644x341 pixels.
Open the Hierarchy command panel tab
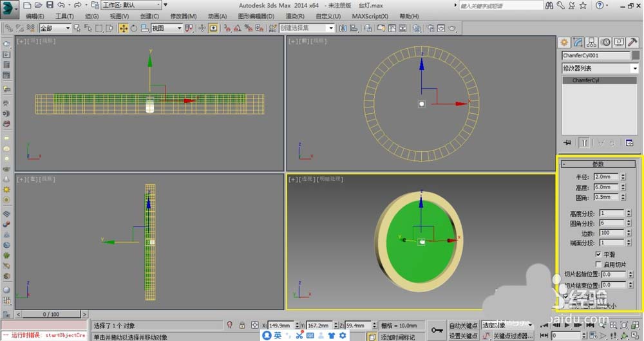point(592,42)
